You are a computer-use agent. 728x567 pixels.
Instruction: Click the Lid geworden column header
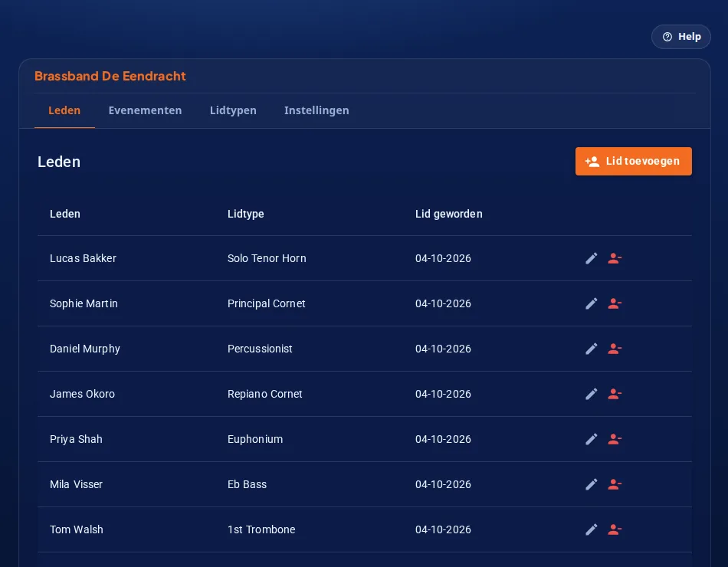pyautogui.click(x=448, y=214)
